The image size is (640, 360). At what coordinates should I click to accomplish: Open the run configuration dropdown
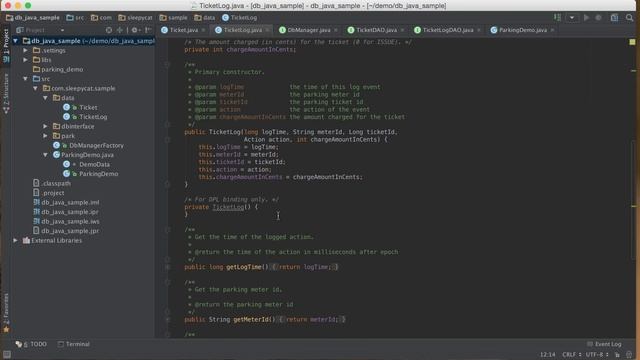[572, 18]
